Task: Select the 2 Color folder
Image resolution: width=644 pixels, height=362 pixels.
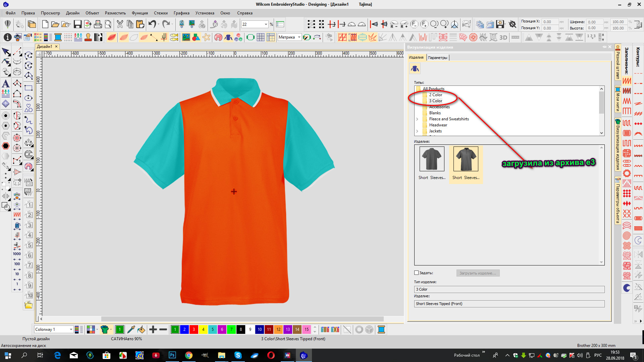Action: click(435, 95)
